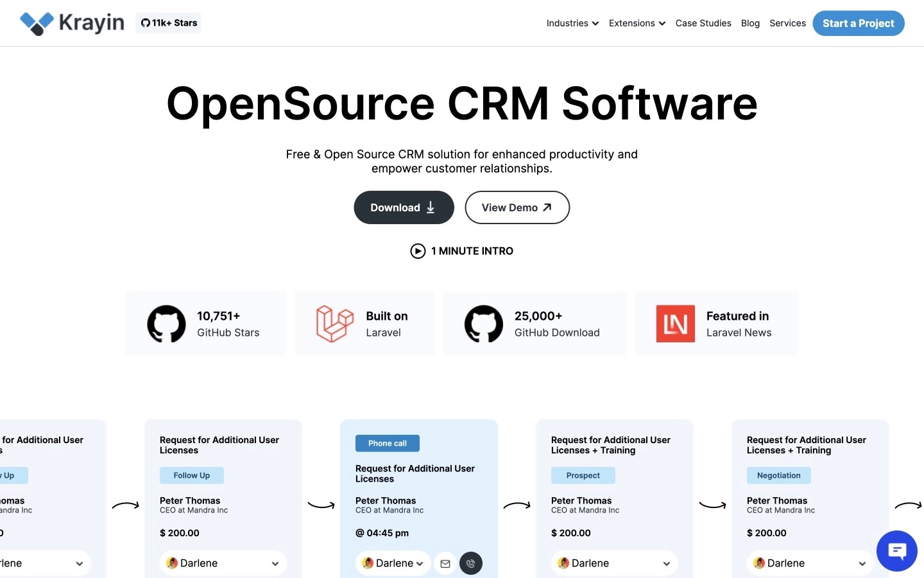Click GitHub icon beside 10,751+ Stars

166,324
